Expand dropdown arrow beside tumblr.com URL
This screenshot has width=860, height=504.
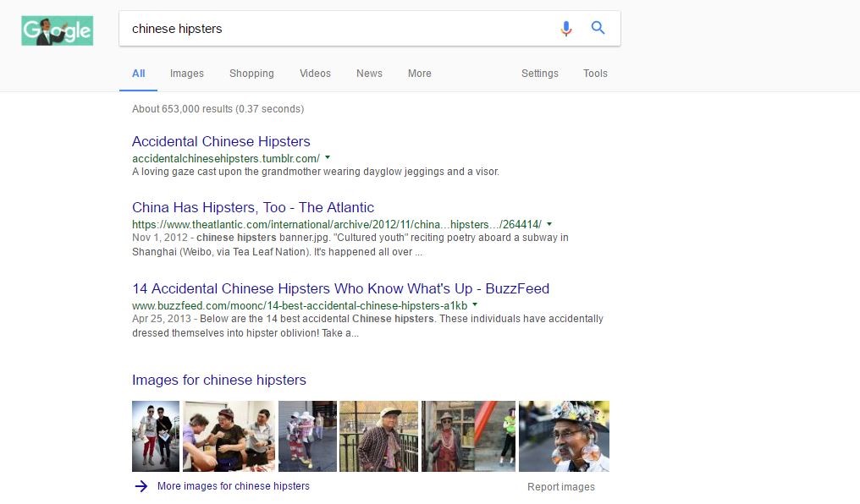pos(328,158)
